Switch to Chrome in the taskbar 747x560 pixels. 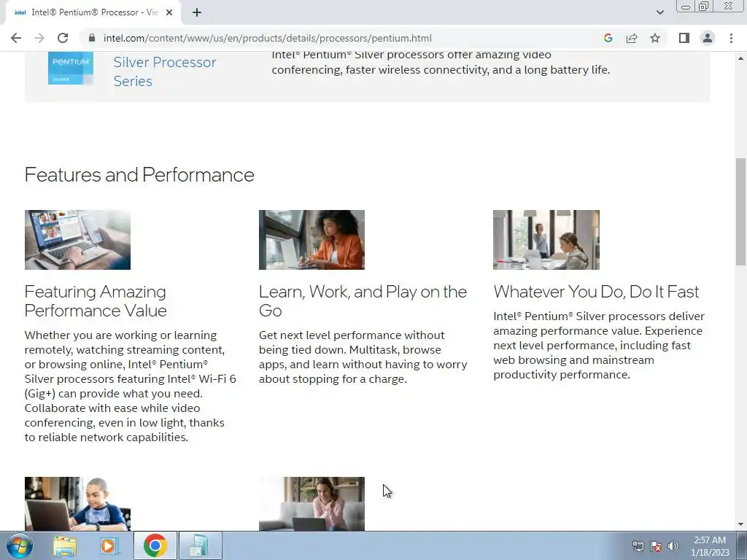(x=155, y=545)
